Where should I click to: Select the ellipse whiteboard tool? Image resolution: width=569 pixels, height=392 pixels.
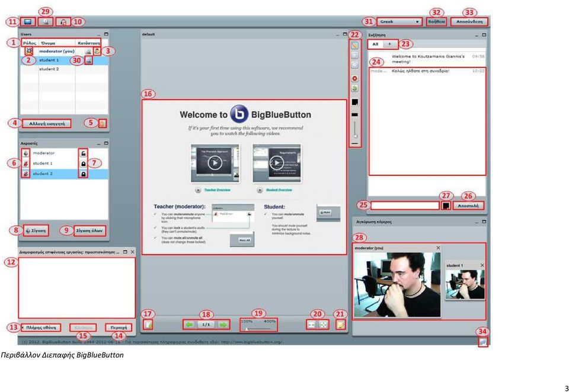354,65
